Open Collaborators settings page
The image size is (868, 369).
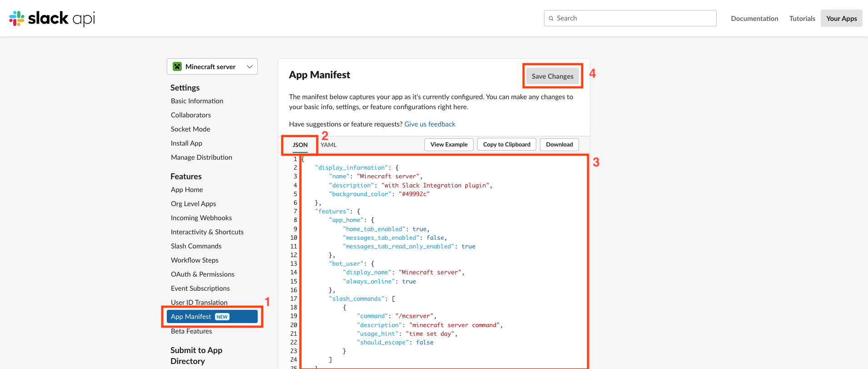click(191, 115)
